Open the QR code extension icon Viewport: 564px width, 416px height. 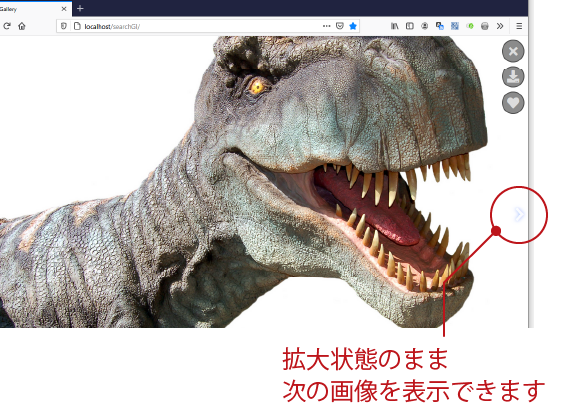tap(455, 26)
